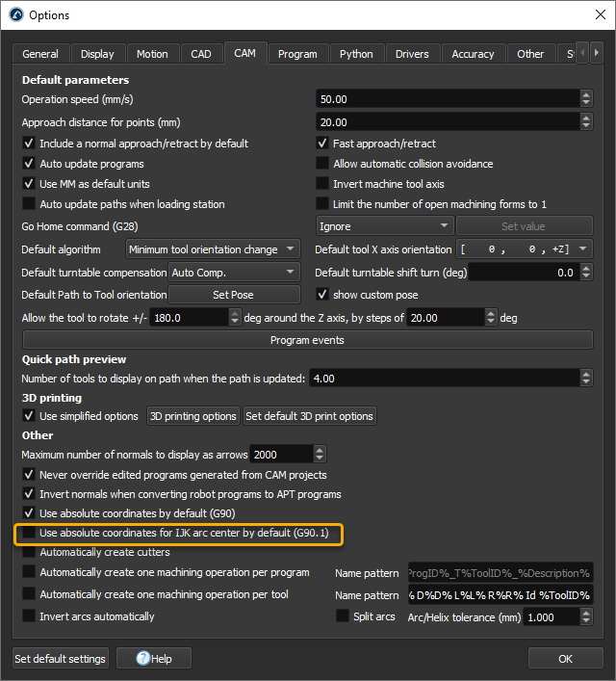616x681 pixels.
Task: Click the 3D printing options button
Action: pos(192,416)
